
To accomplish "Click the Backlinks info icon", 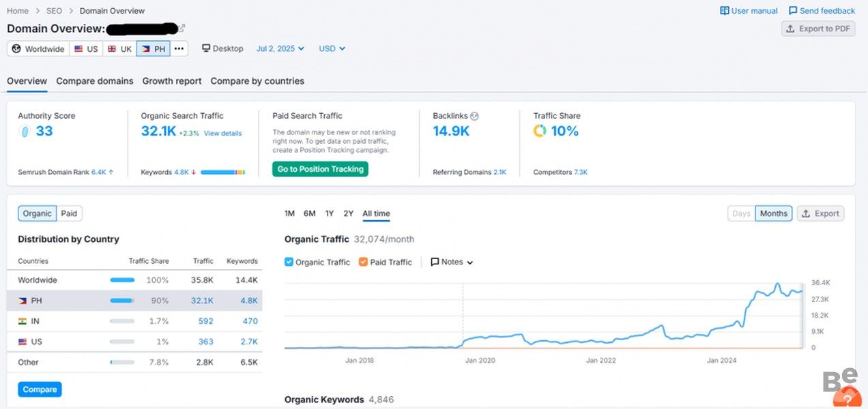I will point(475,116).
